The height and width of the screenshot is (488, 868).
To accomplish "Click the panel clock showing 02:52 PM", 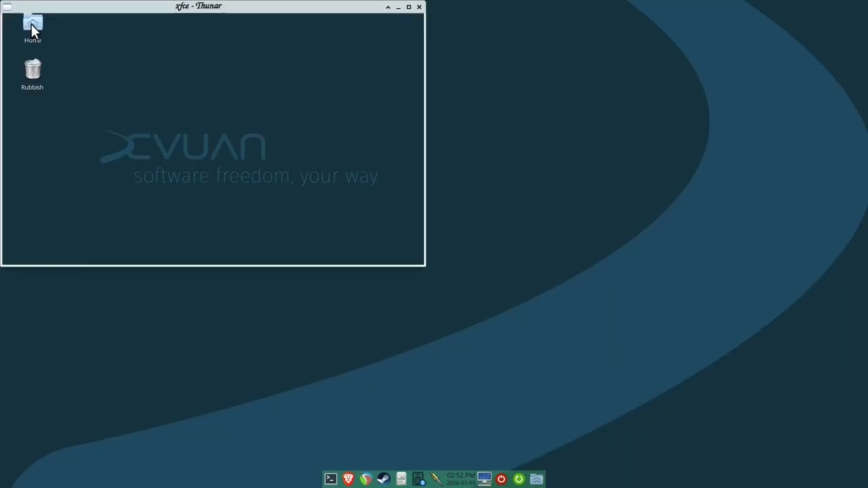I will [x=460, y=479].
